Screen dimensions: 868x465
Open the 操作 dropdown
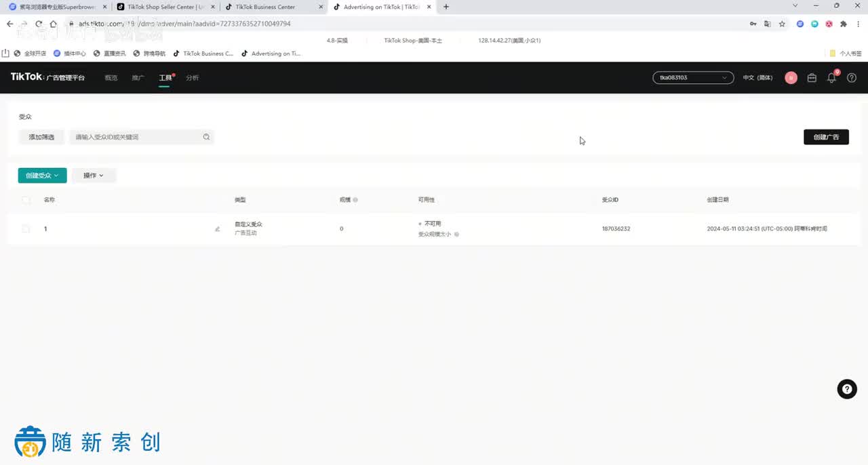94,176
